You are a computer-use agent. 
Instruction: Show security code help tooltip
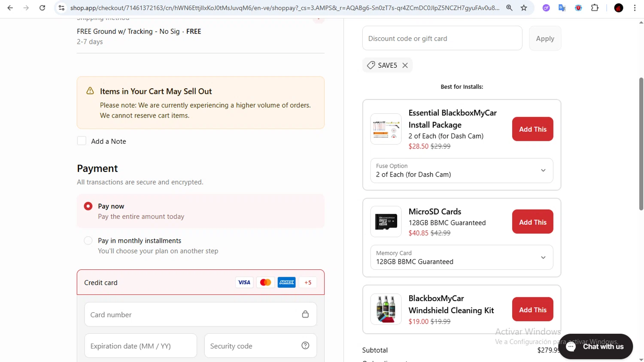(x=305, y=346)
